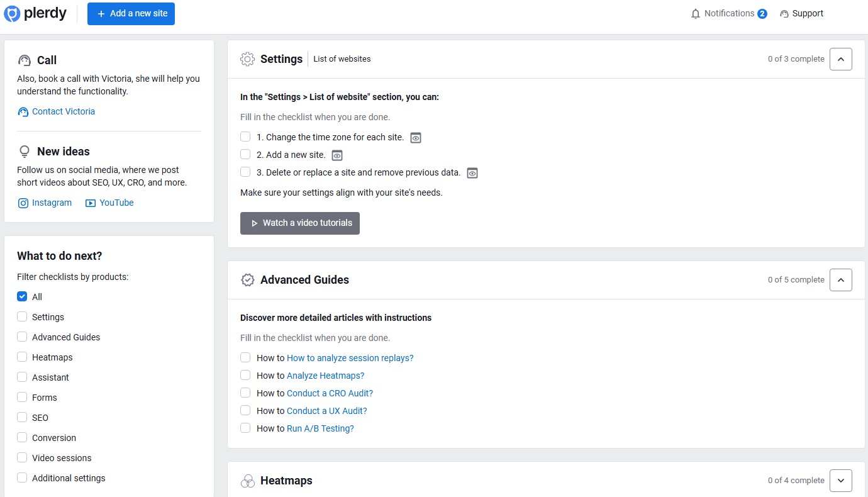Viewport: 868px width, 497px height.
Task: Click the preview icon beside 'Change the time zone'
Action: point(415,137)
